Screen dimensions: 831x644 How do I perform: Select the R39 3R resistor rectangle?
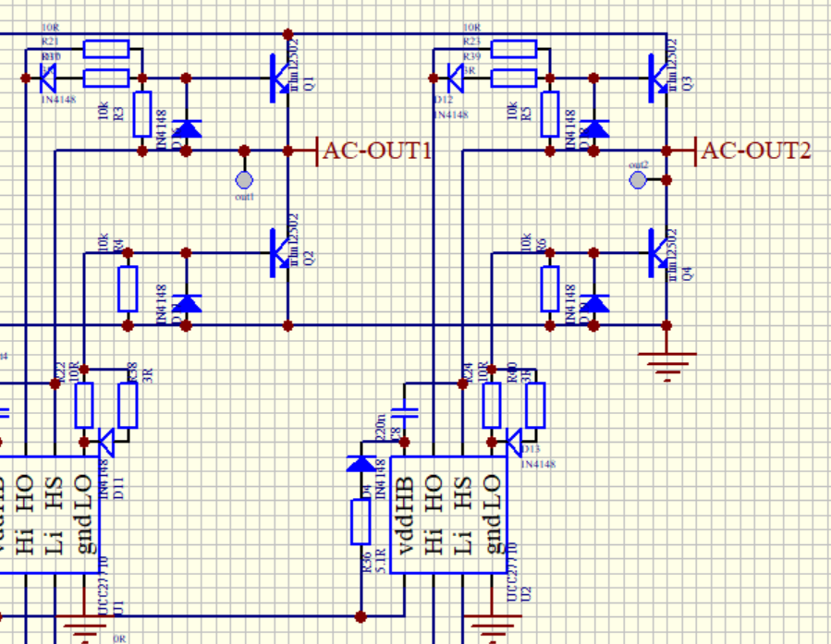[x=514, y=78]
